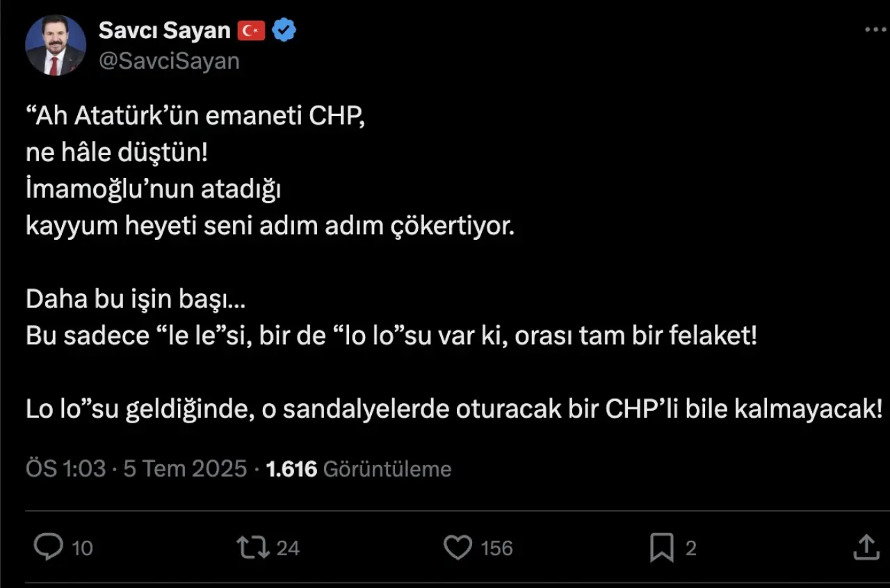
Task: Like the tweet with the heart icon
Action: point(458,547)
